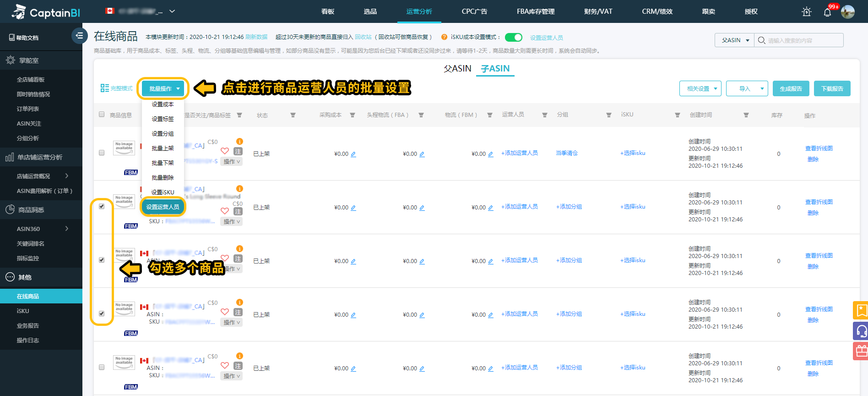Collapse the sidebar with the menu toggle icon
This screenshot has width=868, height=396.
click(x=79, y=35)
